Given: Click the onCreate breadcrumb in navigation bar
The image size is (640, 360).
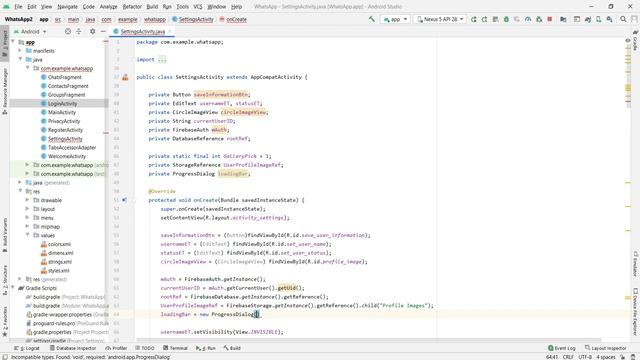Looking at the screenshot, I should pyautogui.click(x=233, y=19).
